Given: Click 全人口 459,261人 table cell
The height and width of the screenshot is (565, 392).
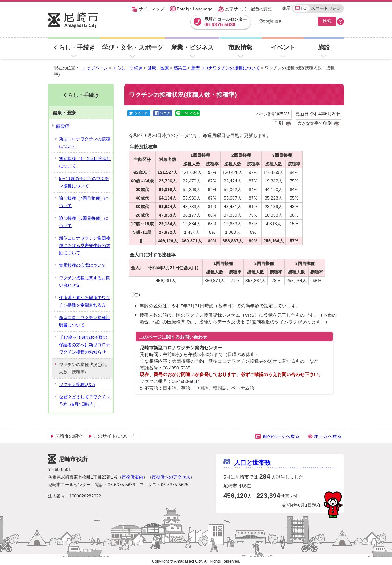Looking at the screenshot, I should [166, 281].
